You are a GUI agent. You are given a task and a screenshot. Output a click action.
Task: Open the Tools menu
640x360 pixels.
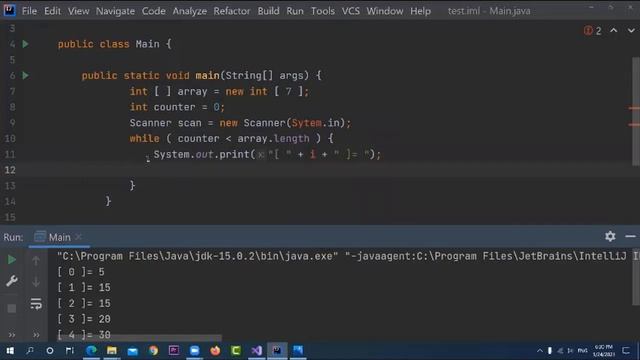(x=322, y=11)
